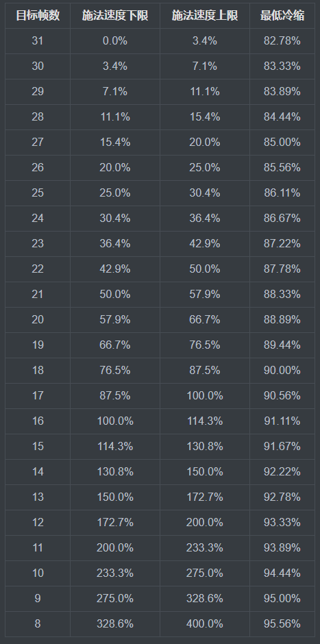Click the 施法速度上限 column header
The image size is (320, 644).
click(x=205, y=16)
